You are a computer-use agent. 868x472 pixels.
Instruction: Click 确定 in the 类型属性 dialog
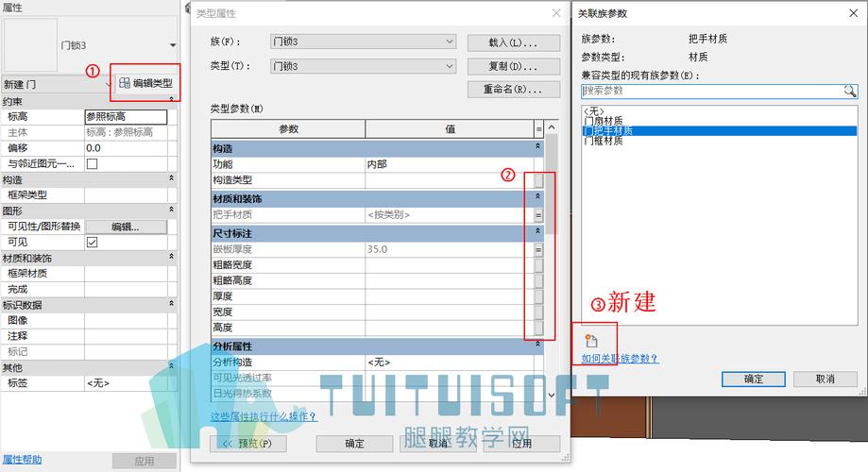(355, 444)
